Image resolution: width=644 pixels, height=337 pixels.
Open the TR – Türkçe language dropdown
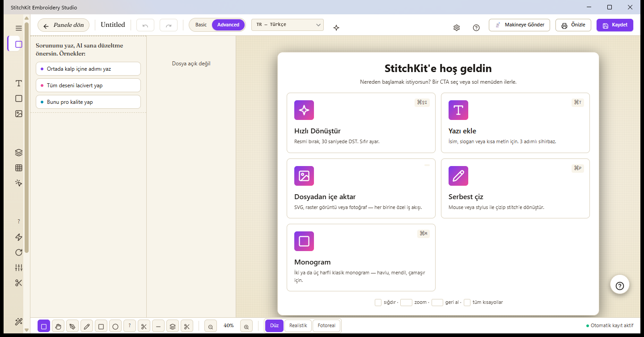tap(288, 25)
